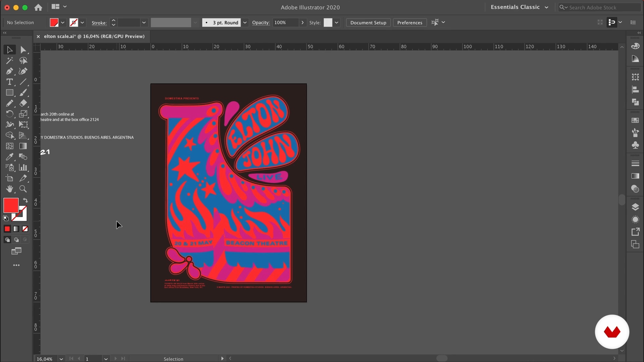
Task: Activate the Hand tool
Action: coord(9,189)
